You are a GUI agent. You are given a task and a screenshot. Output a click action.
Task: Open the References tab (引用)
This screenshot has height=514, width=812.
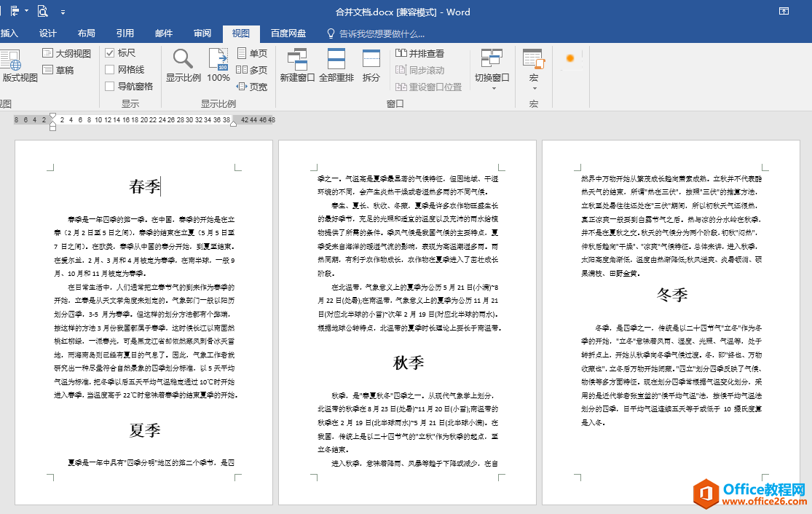[x=125, y=33]
